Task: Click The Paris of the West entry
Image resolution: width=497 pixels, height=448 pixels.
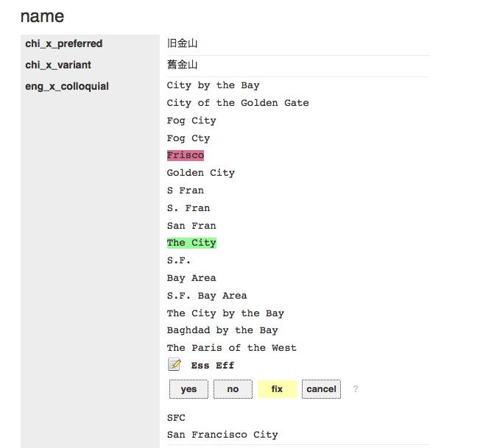Action: pyautogui.click(x=231, y=348)
